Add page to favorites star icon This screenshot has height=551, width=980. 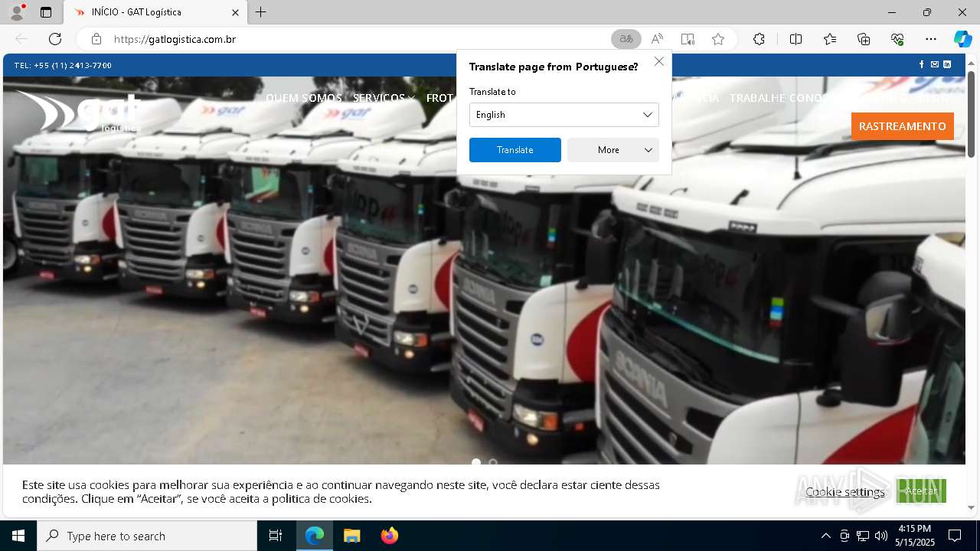718,39
